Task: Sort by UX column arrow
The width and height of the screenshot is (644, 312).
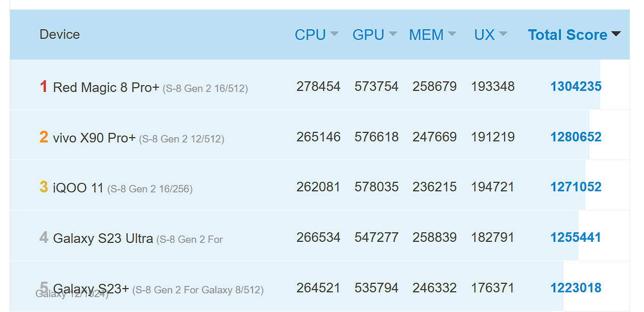Action: tap(503, 34)
